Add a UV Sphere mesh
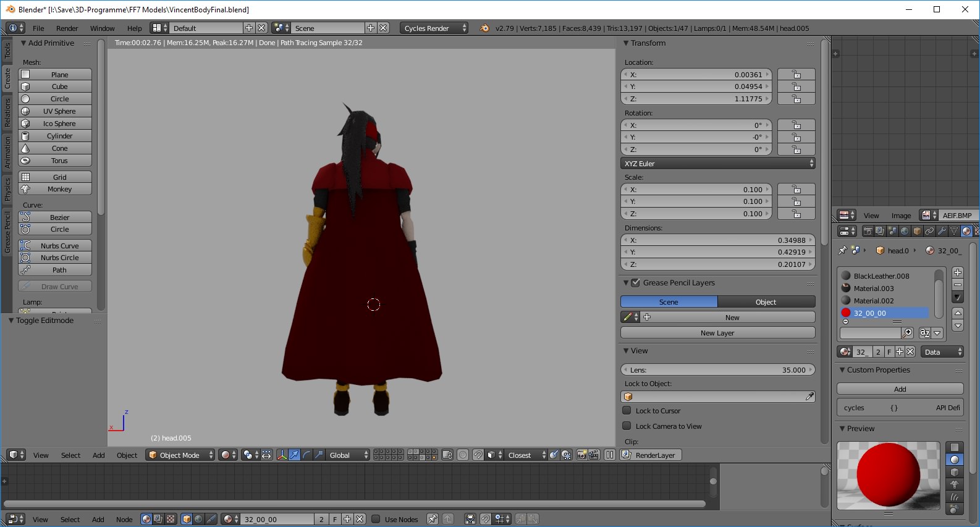Viewport: 980px width, 527px height. point(55,111)
